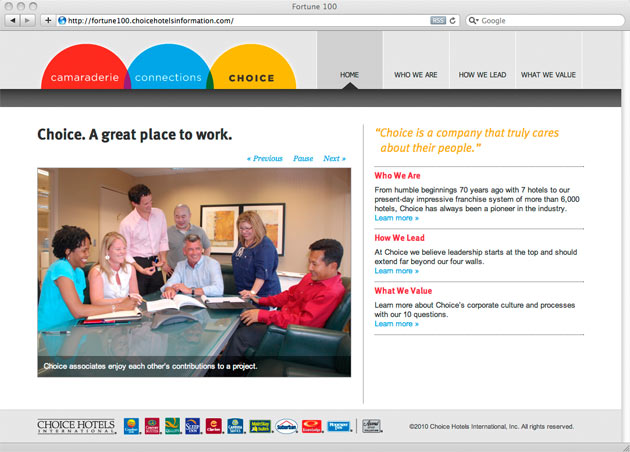Screen dimensions: 630x452
Task: Click Learn more under How We Lead
Action: click(397, 271)
